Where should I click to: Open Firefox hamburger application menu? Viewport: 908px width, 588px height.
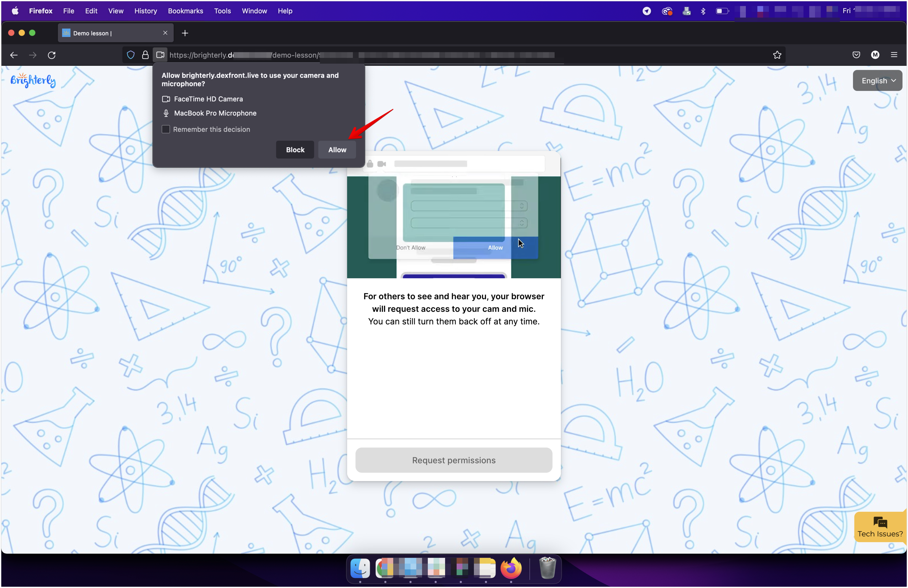[x=894, y=55]
